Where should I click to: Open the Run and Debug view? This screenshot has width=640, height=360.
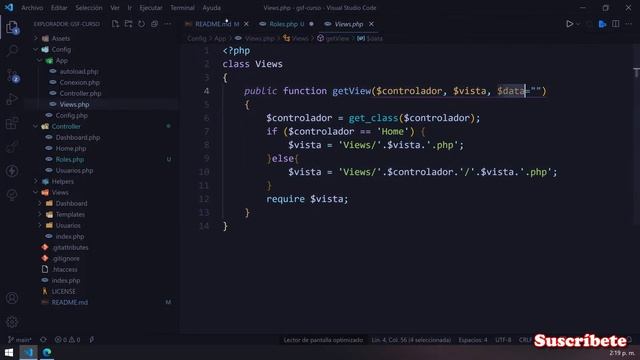[12, 99]
